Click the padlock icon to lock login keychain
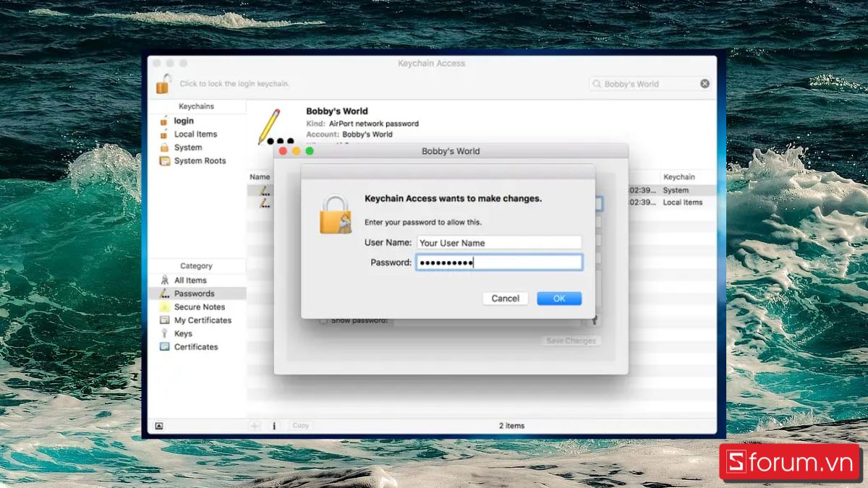868x488 pixels. (163, 82)
